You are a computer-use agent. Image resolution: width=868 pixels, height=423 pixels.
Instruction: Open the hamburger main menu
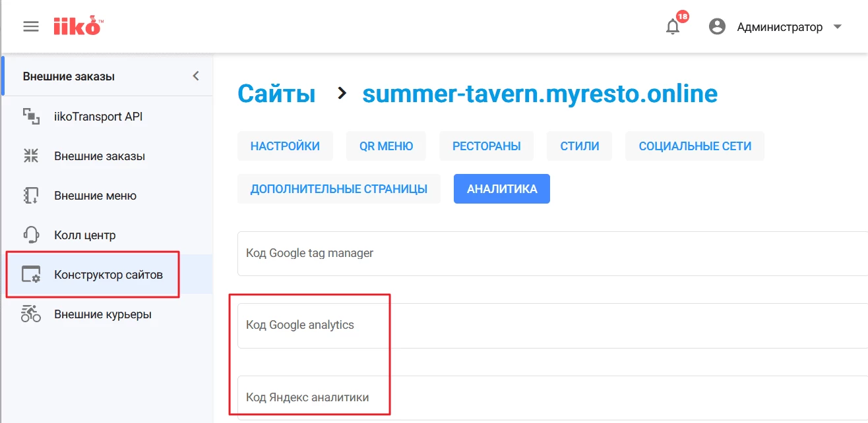[31, 26]
